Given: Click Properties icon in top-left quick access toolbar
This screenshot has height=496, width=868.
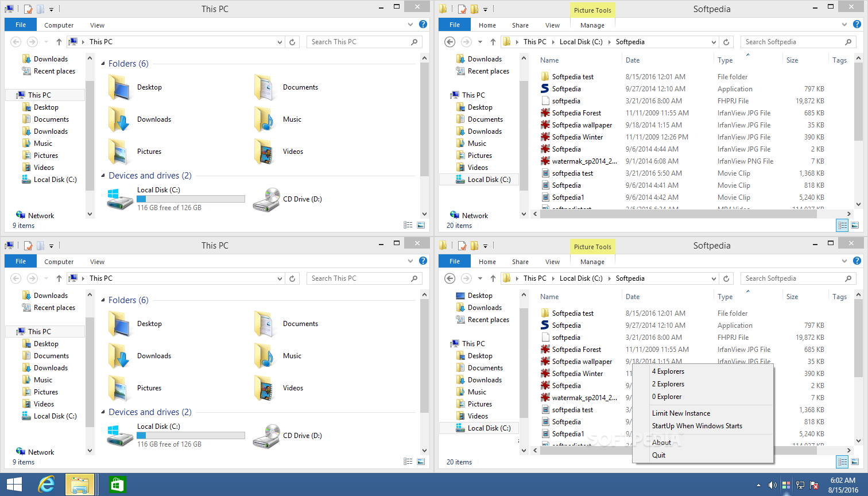Looking at the screenshot, I should (x=28, y=9).
